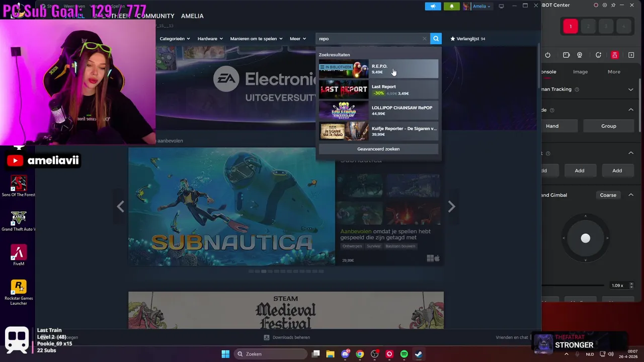Screen dimensions: 644x362
Task: Click the OBSBOT power icon
Action: [x=547, y=55]
